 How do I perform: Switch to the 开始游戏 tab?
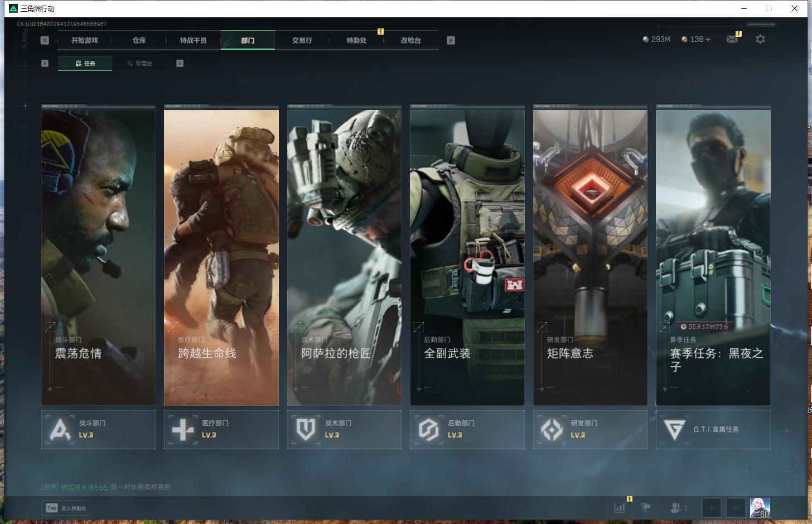[x=85, y=40]
